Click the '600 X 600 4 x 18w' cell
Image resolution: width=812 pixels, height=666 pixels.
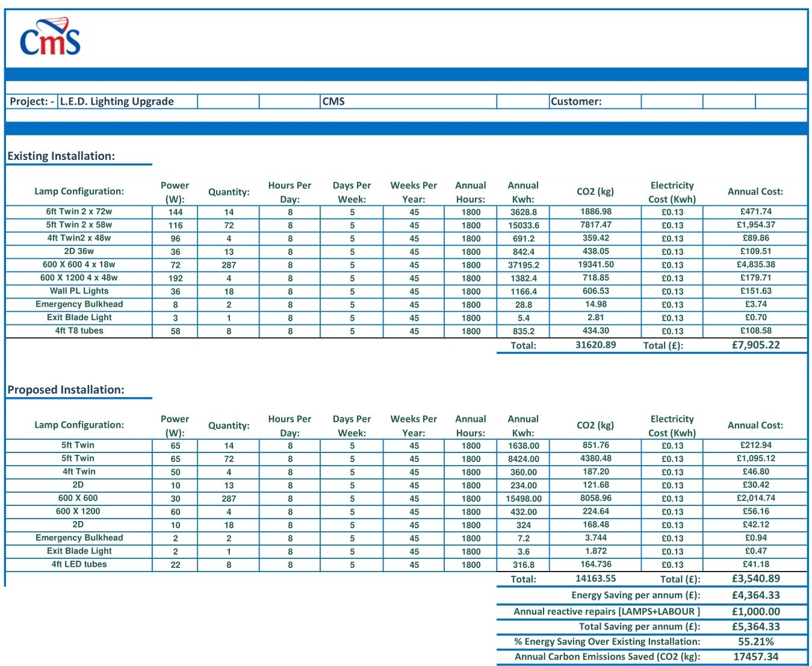tap(79, 265)
